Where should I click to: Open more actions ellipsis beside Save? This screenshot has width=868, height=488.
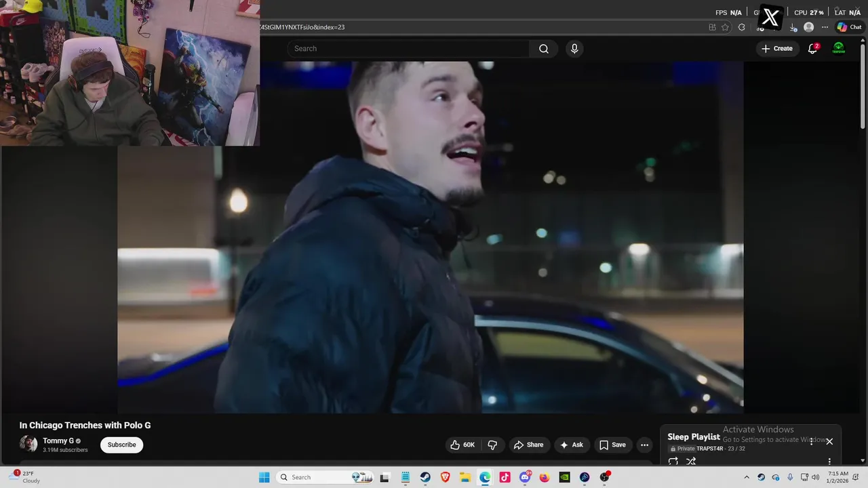pos(644,445)
